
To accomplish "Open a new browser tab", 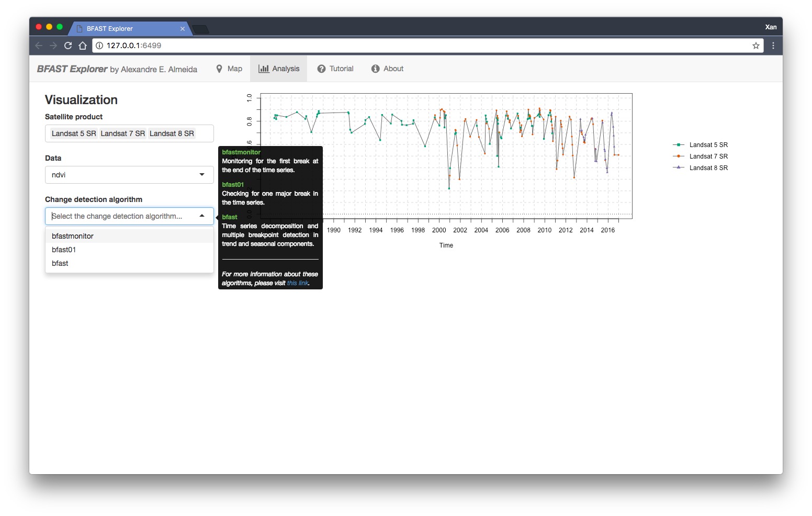I will click(x=201, y=29).
